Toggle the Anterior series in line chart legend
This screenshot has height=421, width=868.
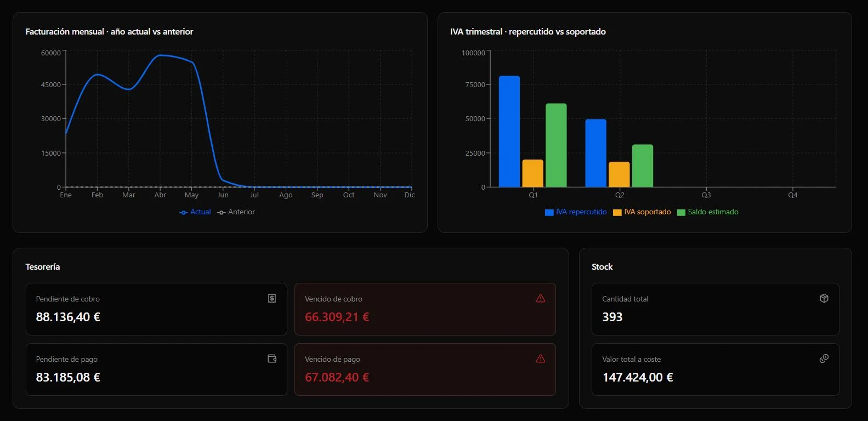236,212
